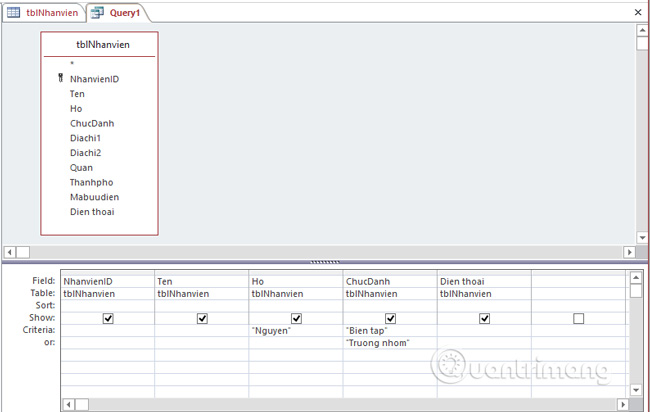
Task: Close the query window with X
Action: (638, 12)
